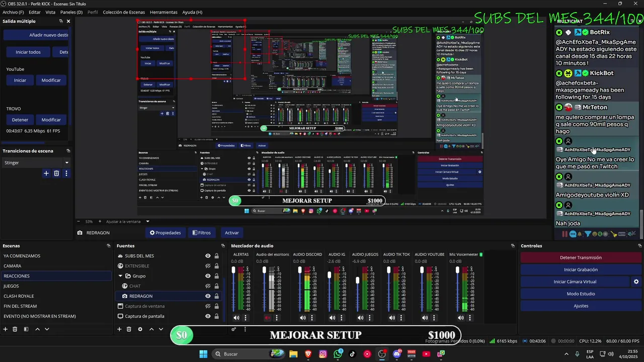This screenshot has width=644, height=362.
Task: Open source properties gear in Fuentes toolbar
Action: point(140,329)
